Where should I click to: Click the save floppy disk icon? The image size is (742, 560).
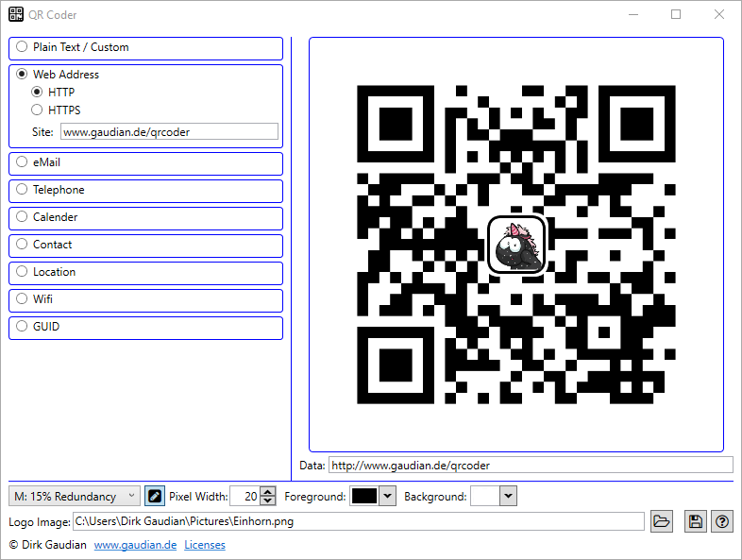[696, 521]
